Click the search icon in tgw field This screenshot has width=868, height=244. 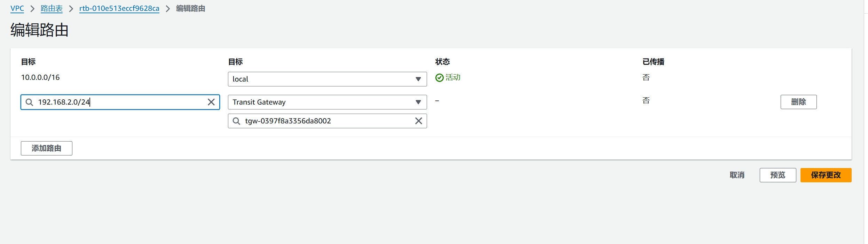pos(237,121)
